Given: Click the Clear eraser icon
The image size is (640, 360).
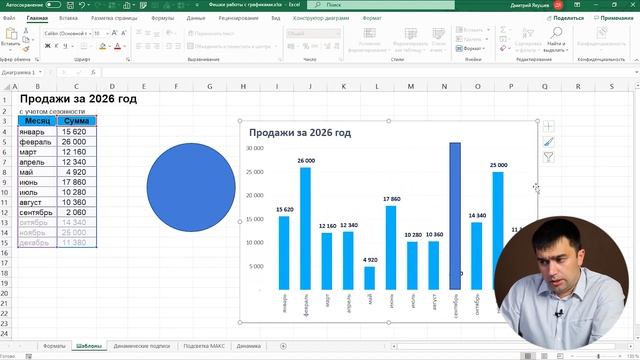Looking at the screenshot, I should click(x=503, y=49).
